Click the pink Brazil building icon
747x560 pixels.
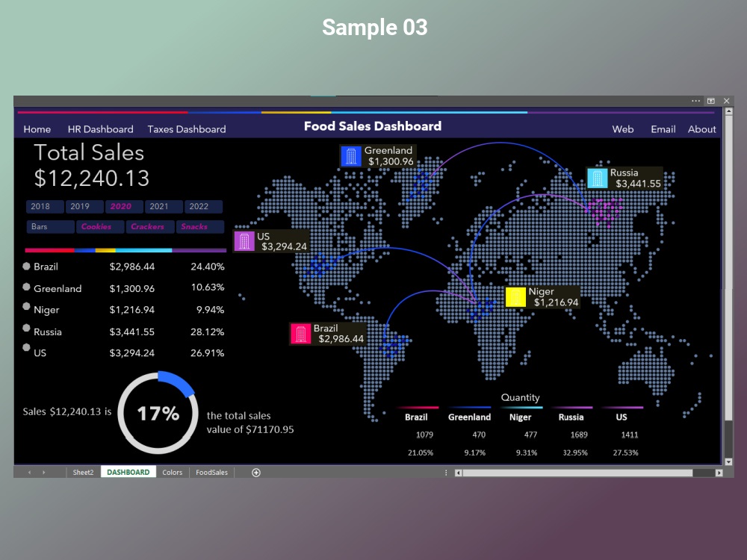[x=300, y=333]
